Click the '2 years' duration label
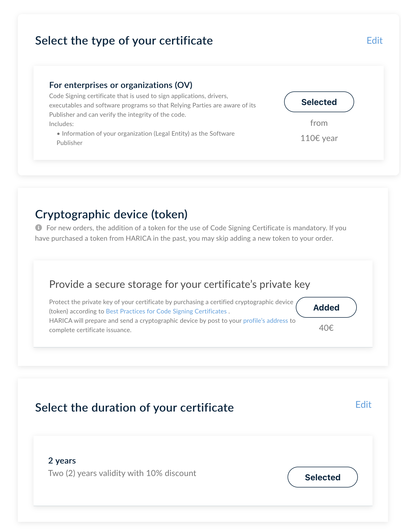Viewport: 401px width, 532px height. [62, 461]
